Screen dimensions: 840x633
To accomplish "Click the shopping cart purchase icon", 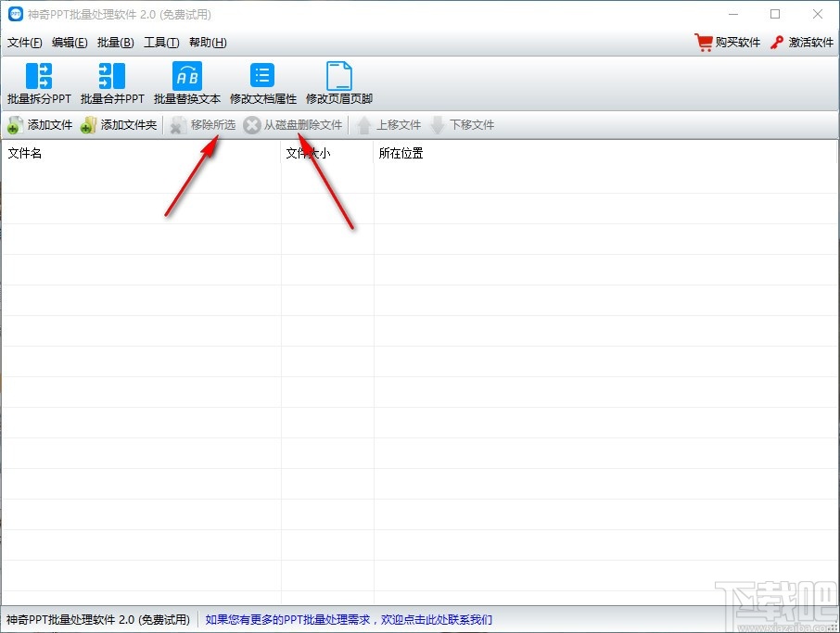I will point(704,43).
